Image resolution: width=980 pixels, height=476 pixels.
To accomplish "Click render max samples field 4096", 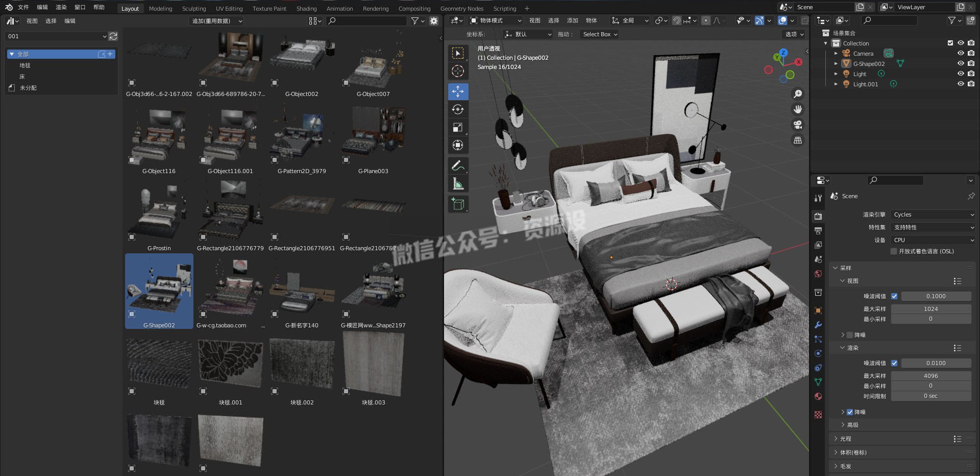I will point(930,376).
